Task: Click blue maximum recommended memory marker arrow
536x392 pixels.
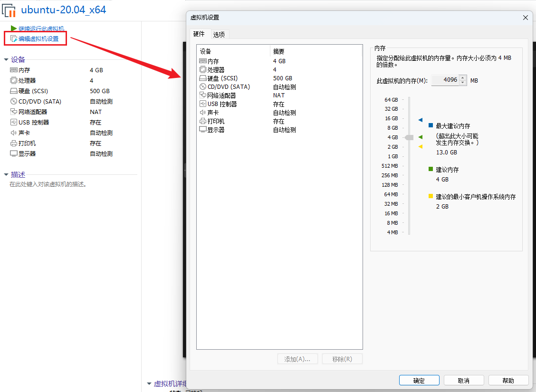Action: pos(421,120)
